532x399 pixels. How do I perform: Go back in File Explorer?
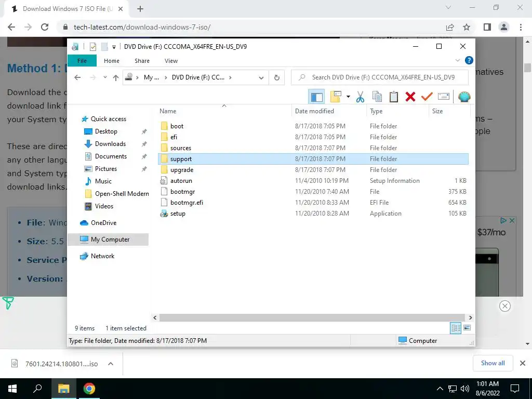pyautogui.click(x=77, y=77)
